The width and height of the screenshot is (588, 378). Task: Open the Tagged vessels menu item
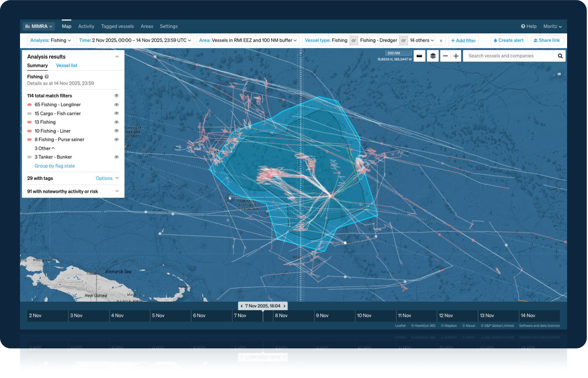click(x=118, y=26)
